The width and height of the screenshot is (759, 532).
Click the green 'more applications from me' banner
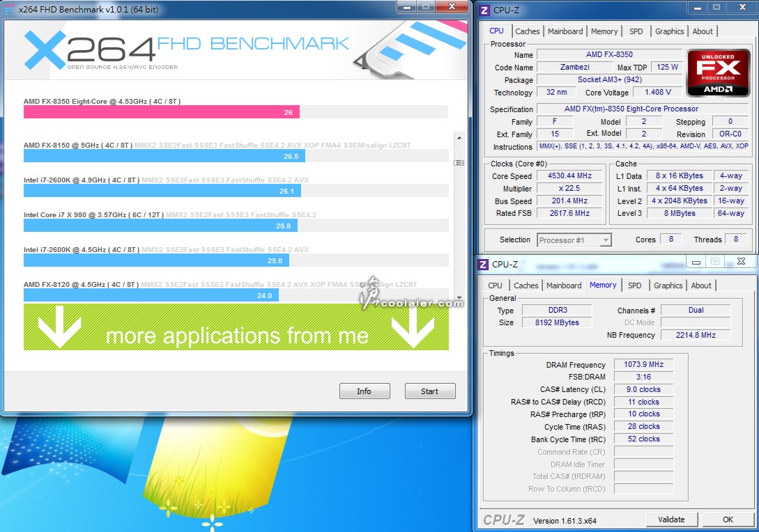click(x=236, y=327)
